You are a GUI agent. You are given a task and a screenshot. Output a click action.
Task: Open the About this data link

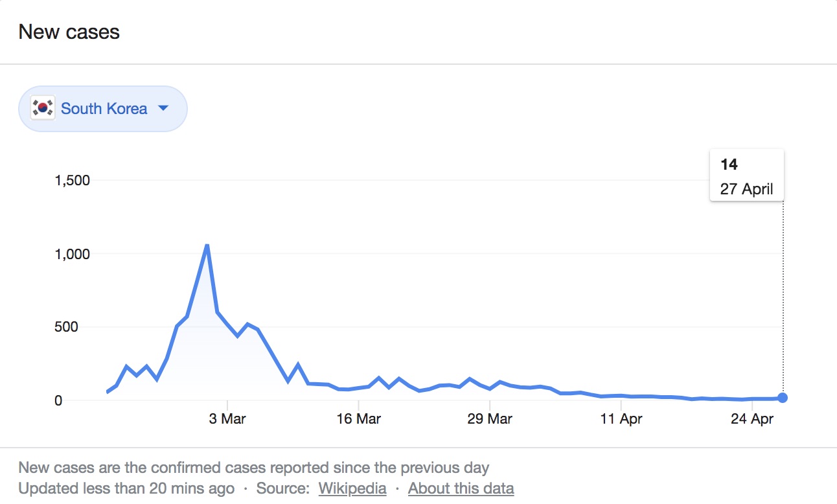tap(461, 488)
